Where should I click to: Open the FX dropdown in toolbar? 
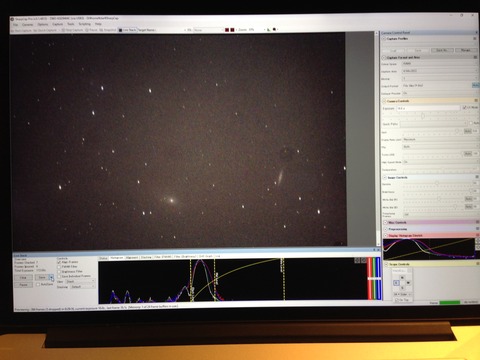[x=208, y=30]
